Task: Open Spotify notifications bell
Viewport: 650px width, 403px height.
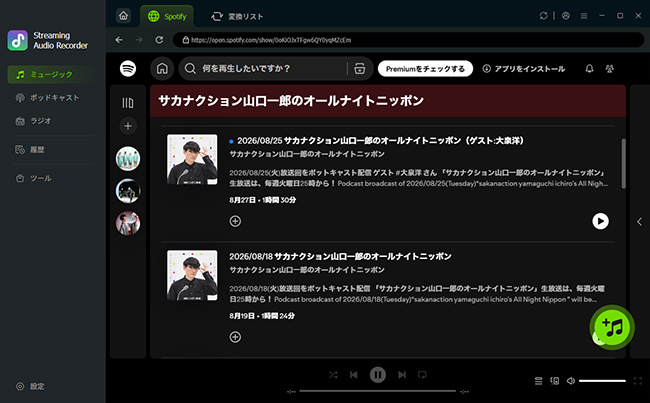Action: 589,68
